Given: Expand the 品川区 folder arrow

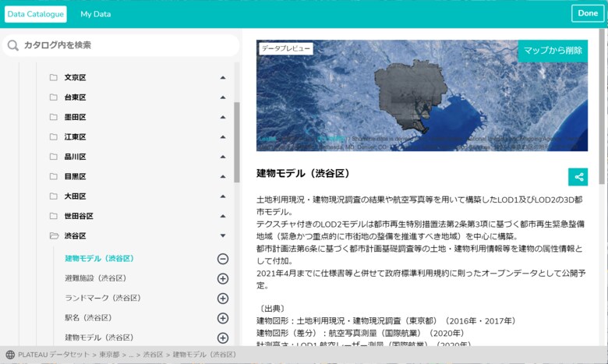Looking at the screenshot, I should pyautogui.click(x=223, y=157).
